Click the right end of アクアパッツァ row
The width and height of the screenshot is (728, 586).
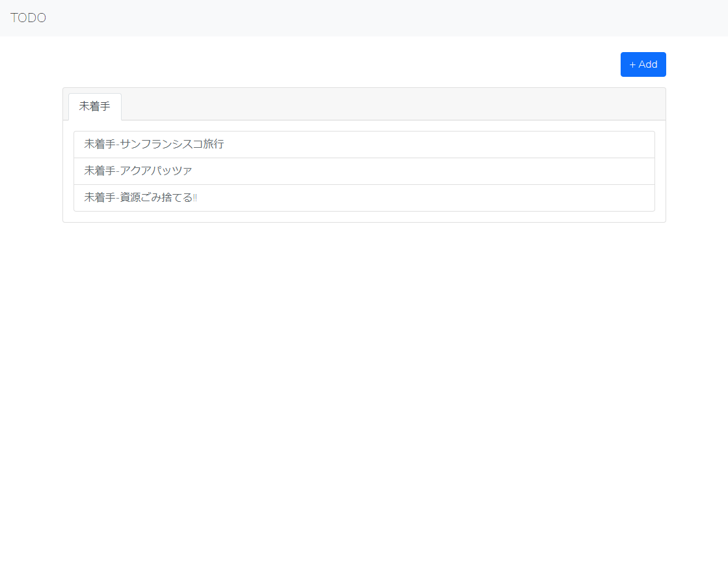pos(638,171)
